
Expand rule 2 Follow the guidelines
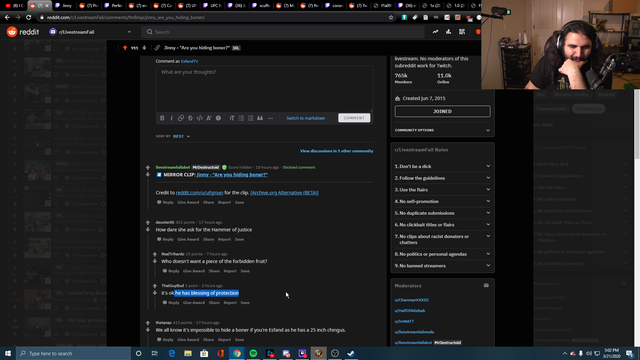[442, 178]
